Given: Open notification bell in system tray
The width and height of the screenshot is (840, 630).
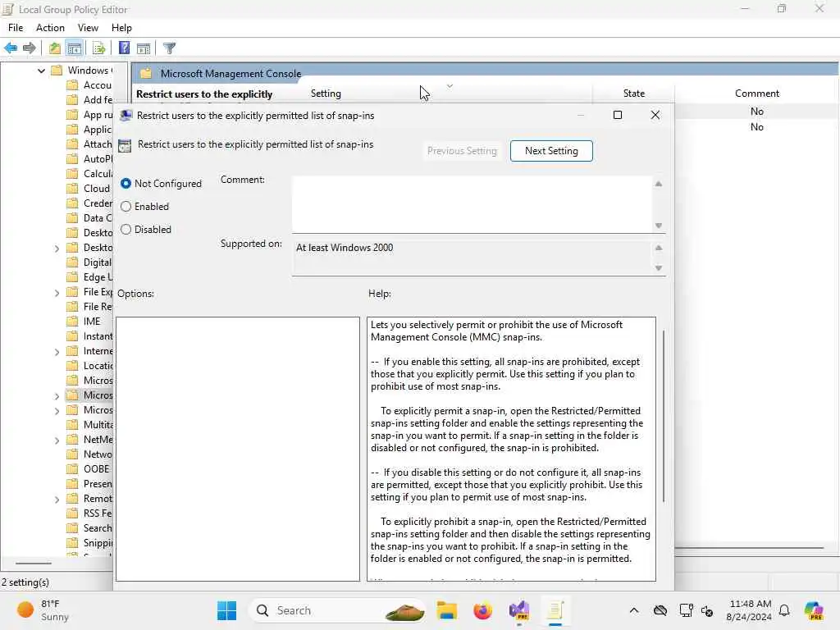Looking at the screenshot, I should click(x=784, y=610).
